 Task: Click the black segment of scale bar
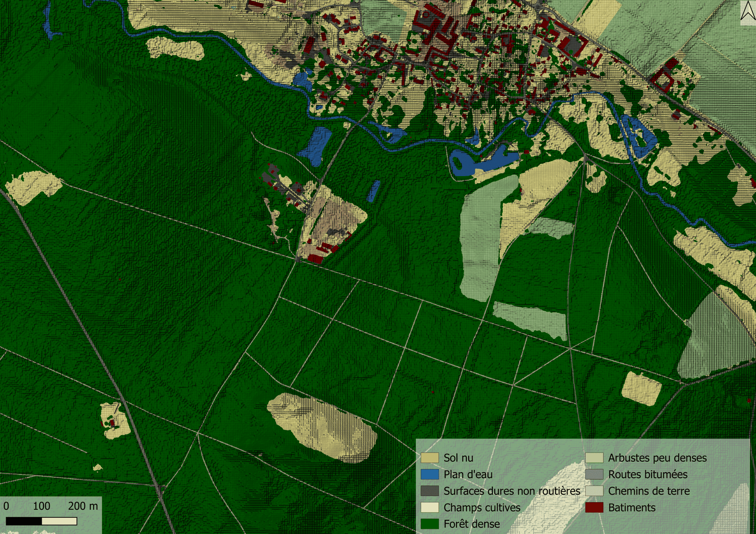24,521
